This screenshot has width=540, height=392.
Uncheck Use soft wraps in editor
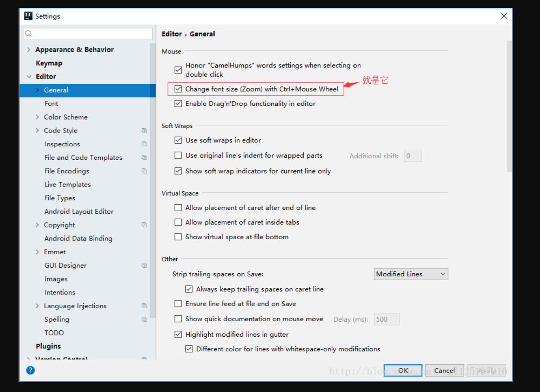(178, 140)
